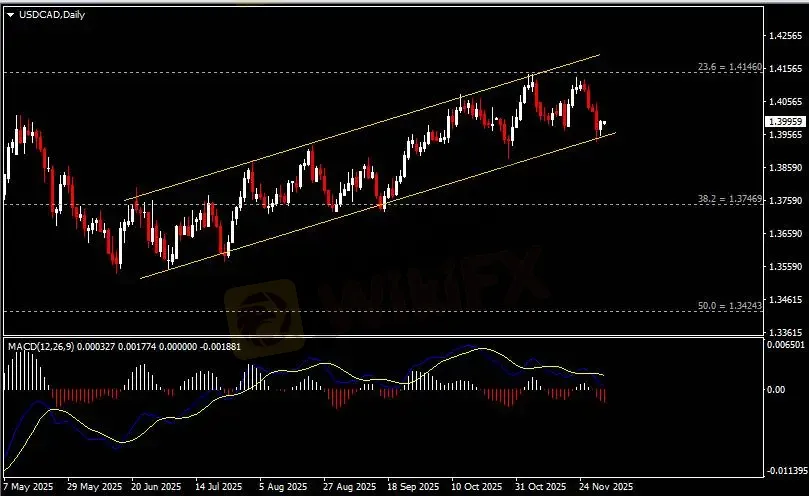Select the Fibonacci label 23.6 = 1.41460
Image resolution: width=809 pixels, height=496 pixels.
[x=730, y=67]
